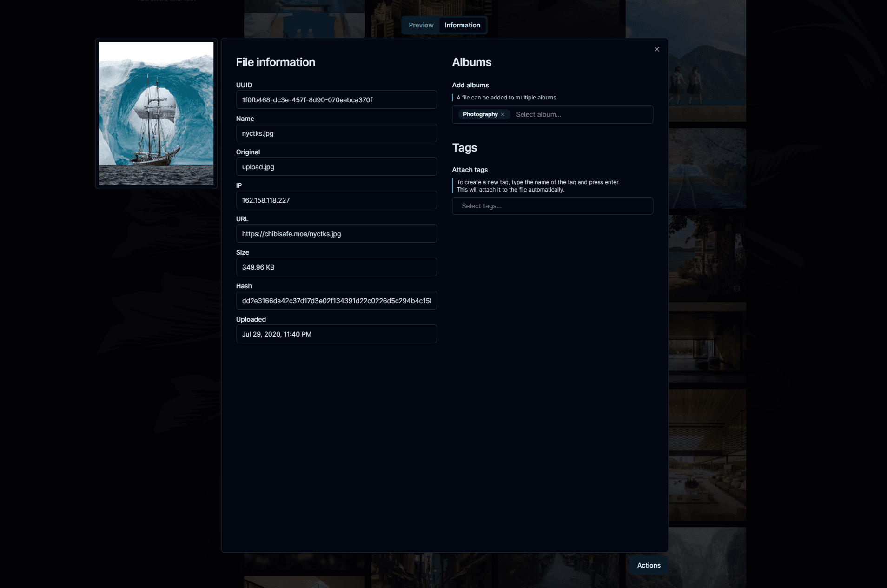Screen dimensions: 887x588
Task: Switch to the Preview tab
Action: [x=421, y=25]
